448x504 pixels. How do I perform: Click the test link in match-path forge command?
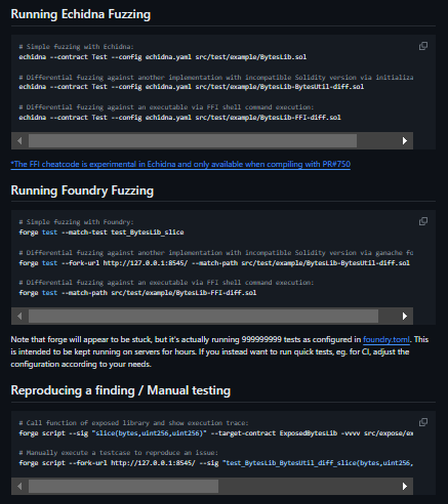(x=49, y=293)
